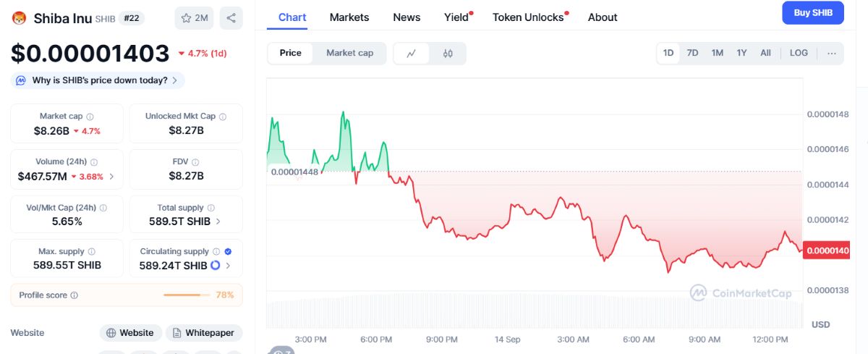This screenshot has width=868, height=354.
Task: Click the AI icon beside price question
Action: (21, 80)
